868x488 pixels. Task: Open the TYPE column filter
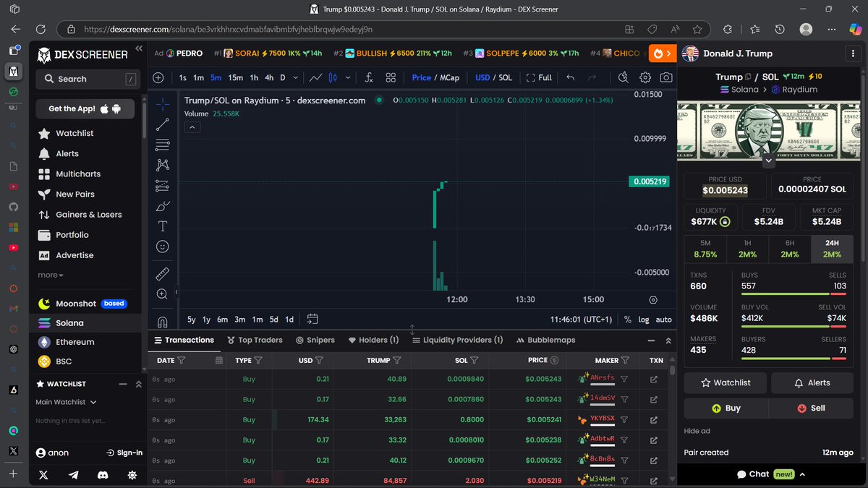point(258,360)
